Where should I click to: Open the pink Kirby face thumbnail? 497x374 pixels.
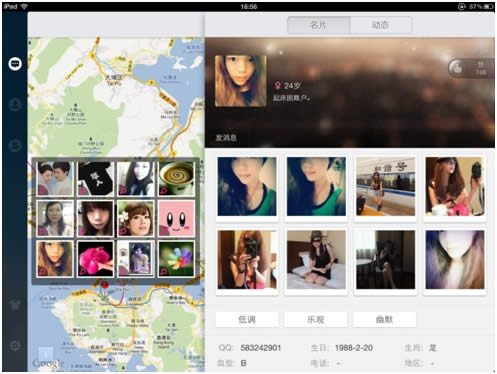(176, 219)
